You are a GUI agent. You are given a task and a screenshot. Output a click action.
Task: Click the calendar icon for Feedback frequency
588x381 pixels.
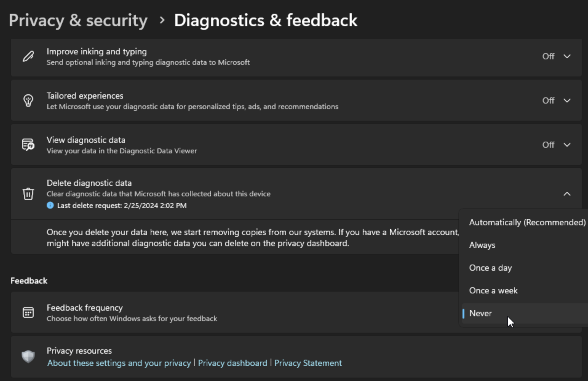pos(28,312)
